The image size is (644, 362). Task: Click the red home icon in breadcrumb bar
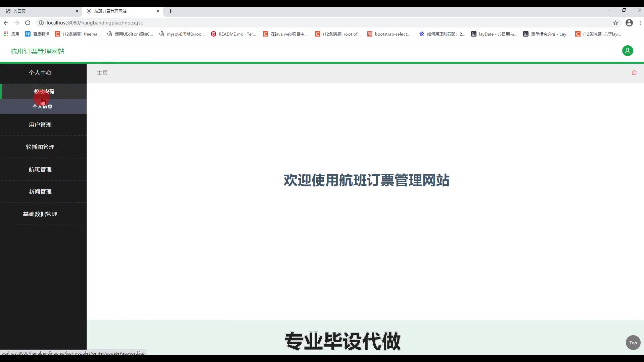634,73
